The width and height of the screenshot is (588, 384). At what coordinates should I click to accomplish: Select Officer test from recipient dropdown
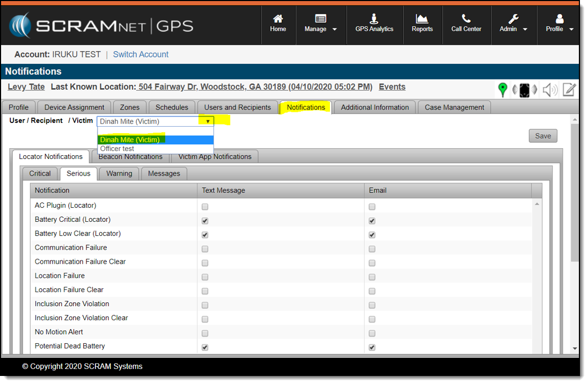(117, 149)
